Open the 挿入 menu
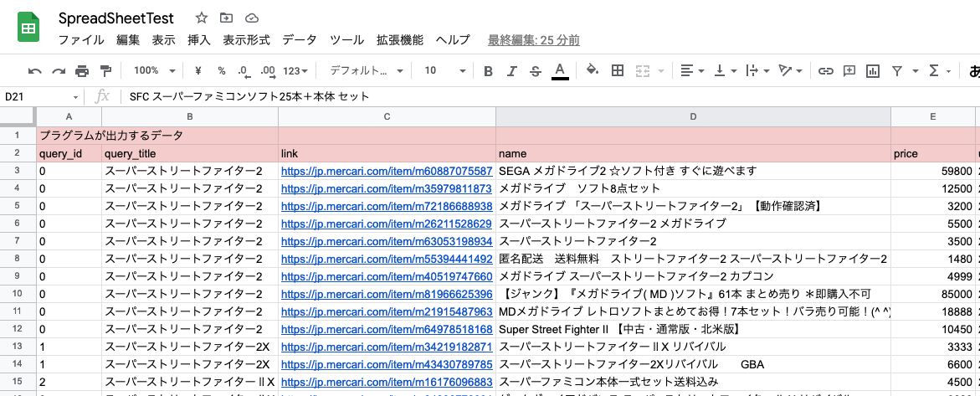The height and width of the screenshot is (396, 980). pos(199,40)
